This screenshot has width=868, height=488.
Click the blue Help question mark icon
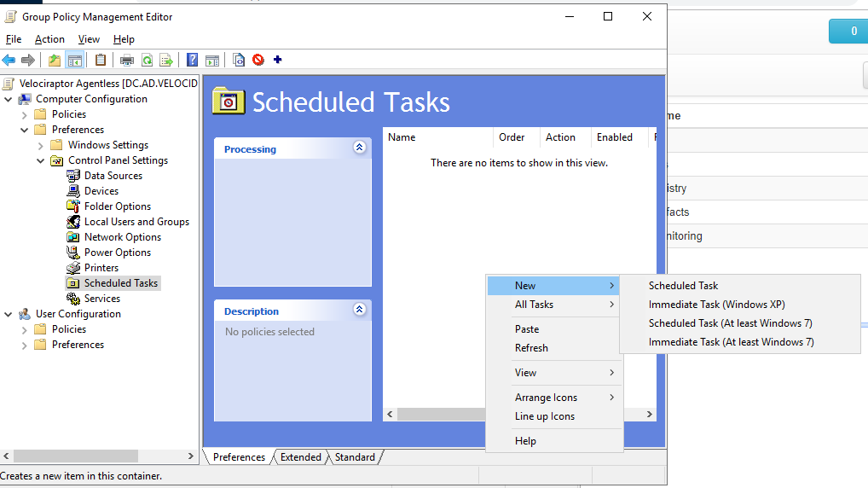tap(193, 60)
